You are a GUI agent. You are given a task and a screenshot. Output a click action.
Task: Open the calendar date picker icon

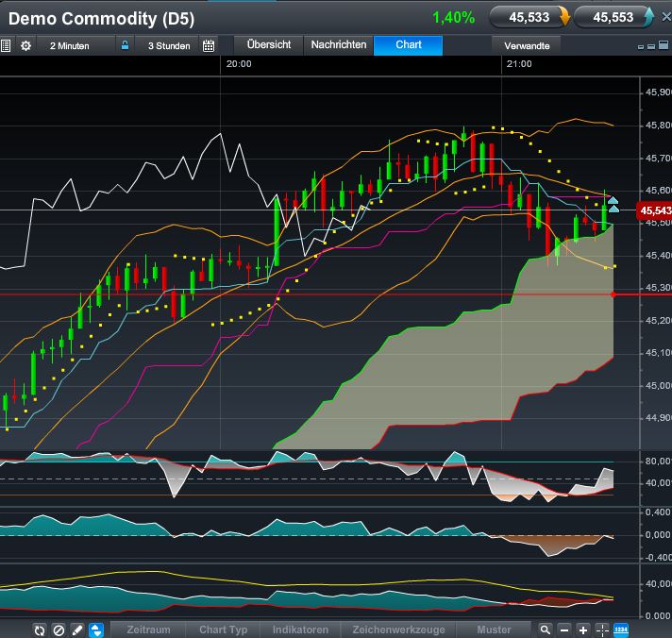(x=209, y=45)
